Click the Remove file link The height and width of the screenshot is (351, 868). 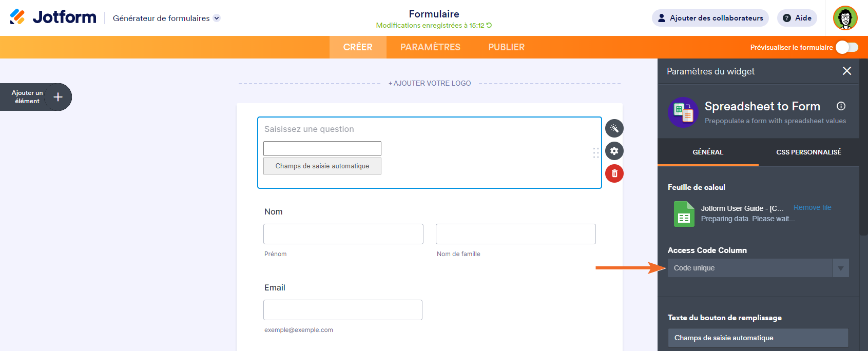click(x=812, y=207)
